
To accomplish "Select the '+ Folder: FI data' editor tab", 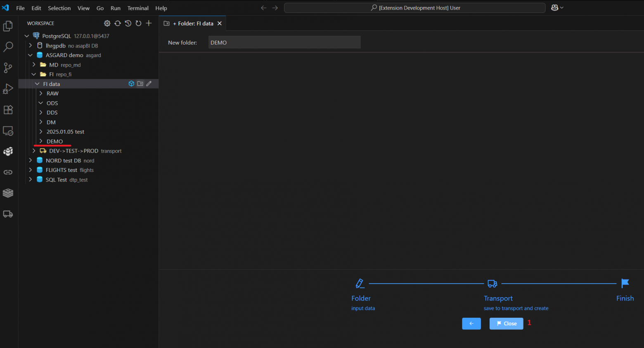I will (193, 24).
